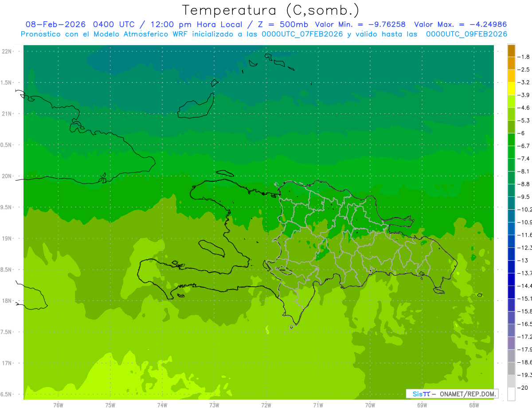
Task: Click '0000UTC_09FEB2026' valid-until time text
Action: 466,34
